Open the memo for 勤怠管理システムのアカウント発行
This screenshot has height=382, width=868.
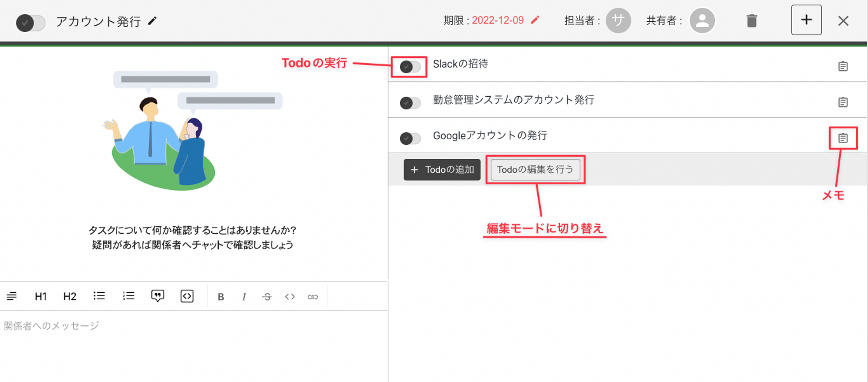tap(842, 102)
